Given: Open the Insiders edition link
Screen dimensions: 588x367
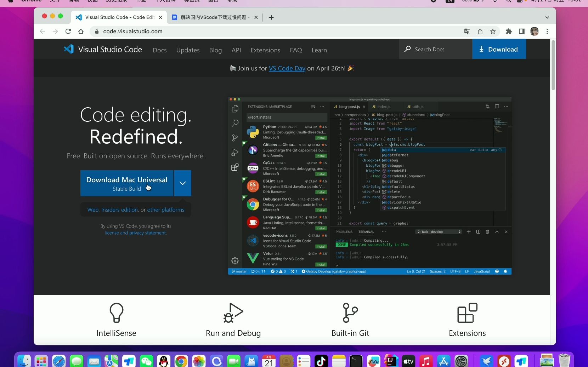Looking at the screenshot, I should pos(119,210).
